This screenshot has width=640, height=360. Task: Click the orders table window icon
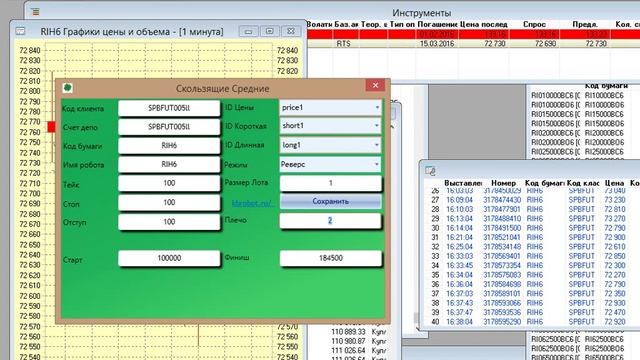(x=430, y=170)
